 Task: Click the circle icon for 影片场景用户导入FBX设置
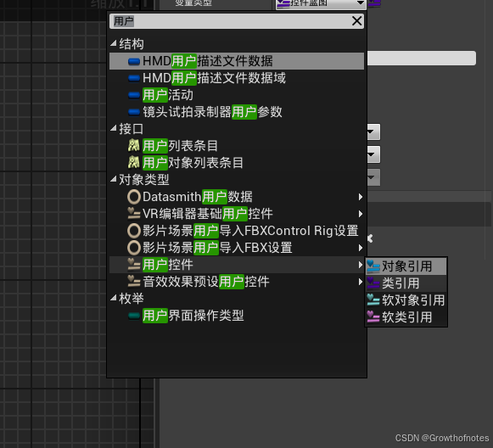134,248
